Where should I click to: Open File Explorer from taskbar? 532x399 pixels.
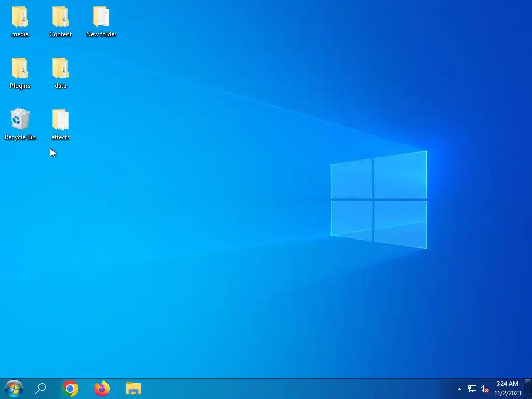(x=134, y=389)
